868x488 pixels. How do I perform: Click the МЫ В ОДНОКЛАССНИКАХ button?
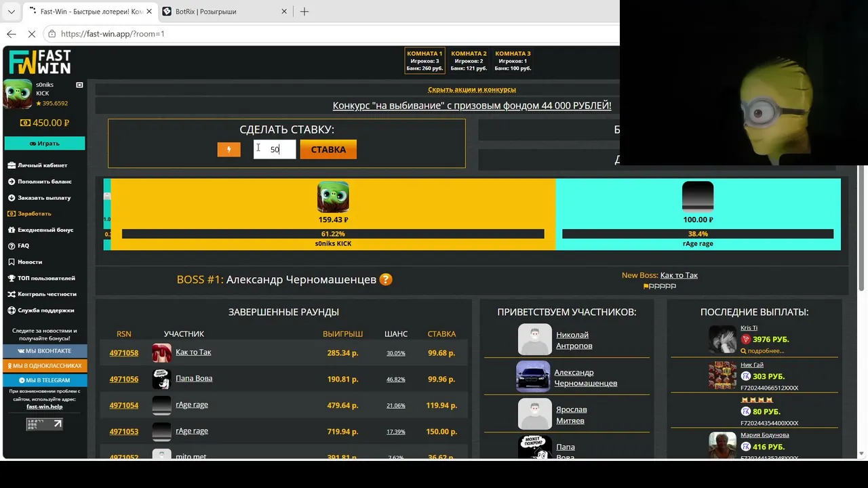pyautogui.click(x=45, y=366)
